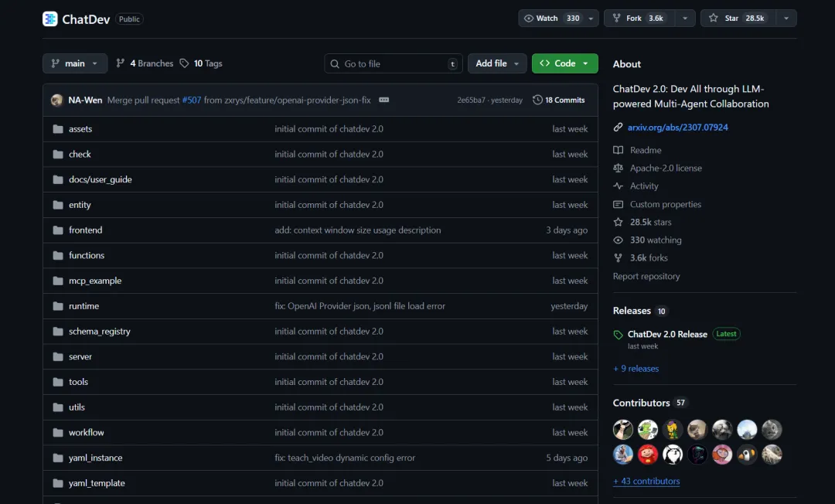Click the red contributor avatar in second row
Viewport: 835px width, 504px height.
click(x=648, y=455)
